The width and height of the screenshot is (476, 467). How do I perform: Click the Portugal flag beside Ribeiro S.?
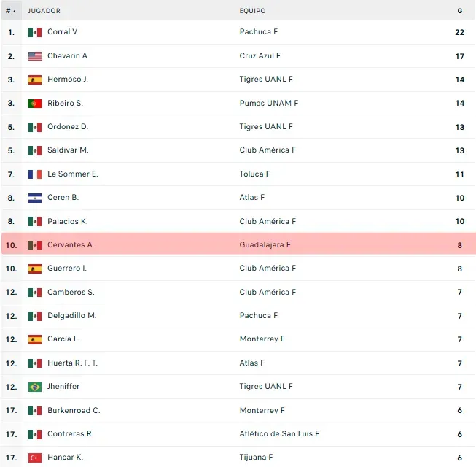[35, 104]
